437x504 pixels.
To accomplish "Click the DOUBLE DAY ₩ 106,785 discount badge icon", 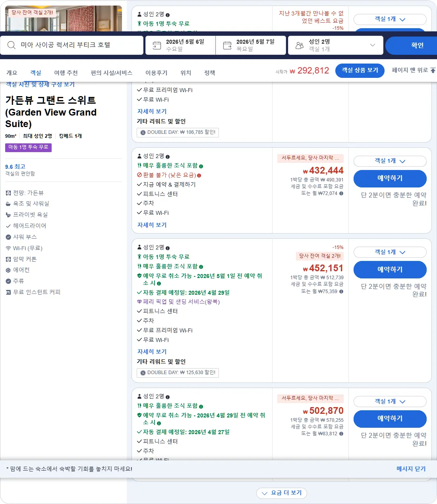I will (x=143, y=133).
